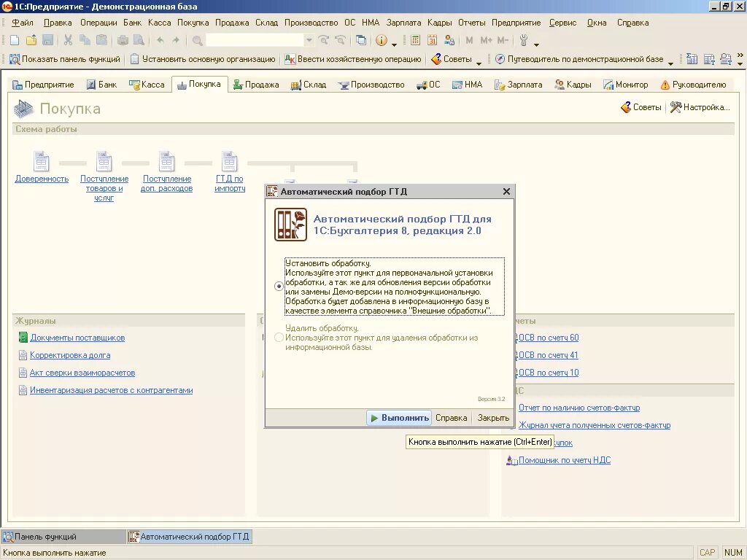The image size is (747, 560).
Task: Click the Поступление товаров и услуг document icon
Action: [x=104, y=161]
